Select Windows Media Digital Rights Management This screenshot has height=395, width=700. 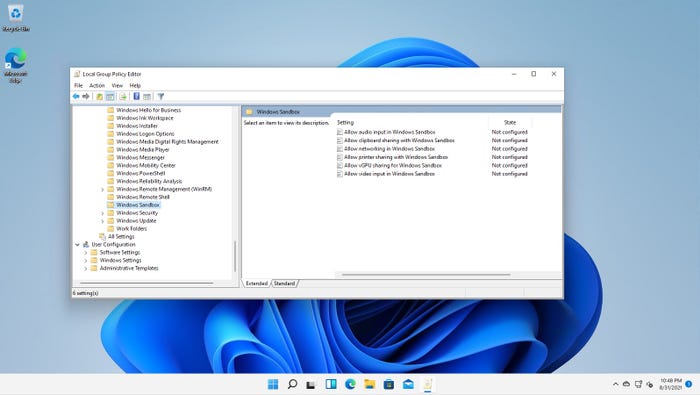click(x=167, y=141)
